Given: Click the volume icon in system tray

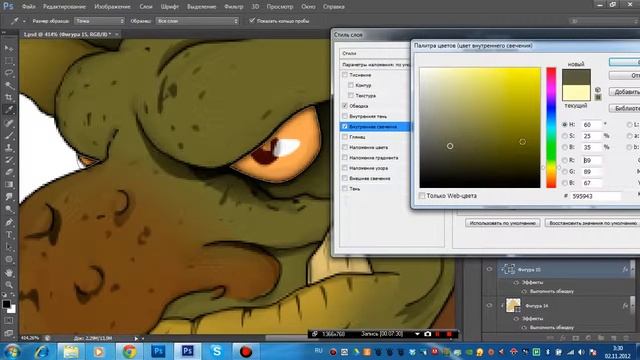Looking at the screenshot, I should [582, 352].
